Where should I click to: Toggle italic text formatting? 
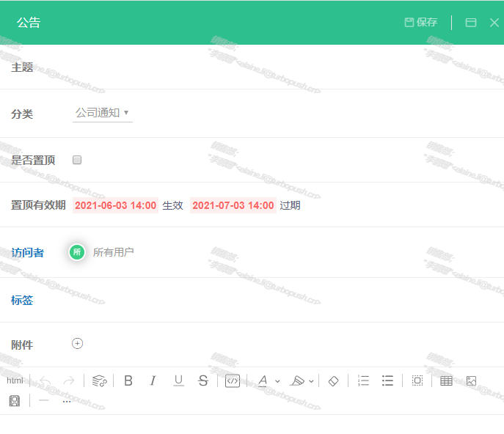tap(153, 380)
